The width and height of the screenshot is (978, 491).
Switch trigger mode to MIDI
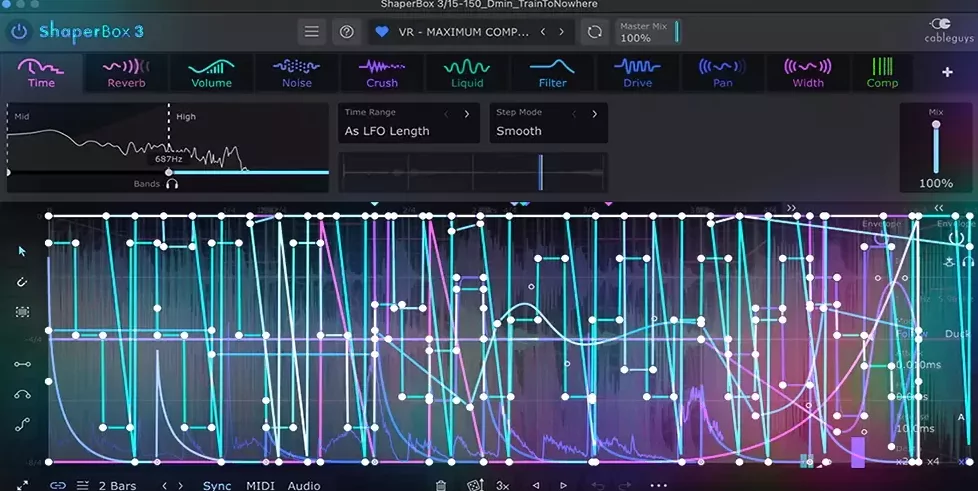260,485
